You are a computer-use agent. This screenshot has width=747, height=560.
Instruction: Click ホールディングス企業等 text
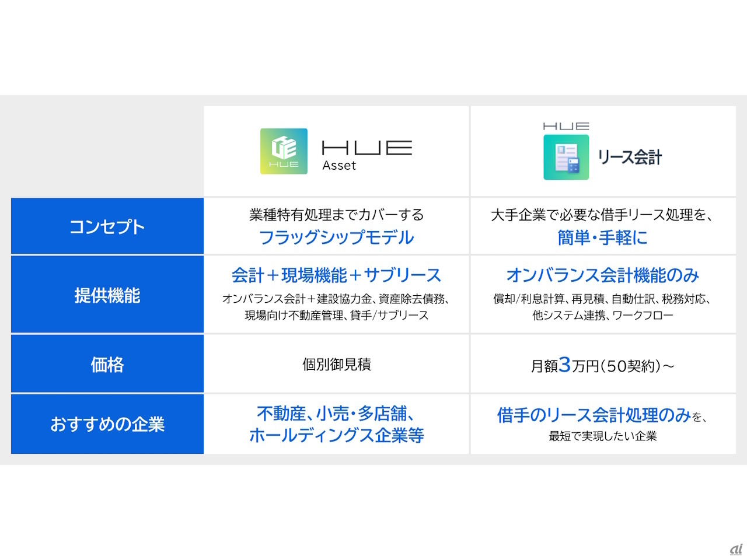[x=337, y=435]
